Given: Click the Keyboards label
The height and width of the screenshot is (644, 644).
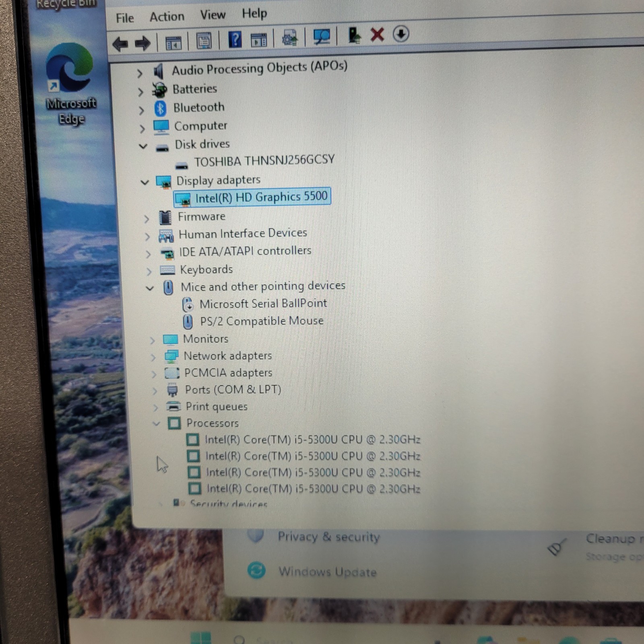Looking at the screenshot, I should pos(206,269).
